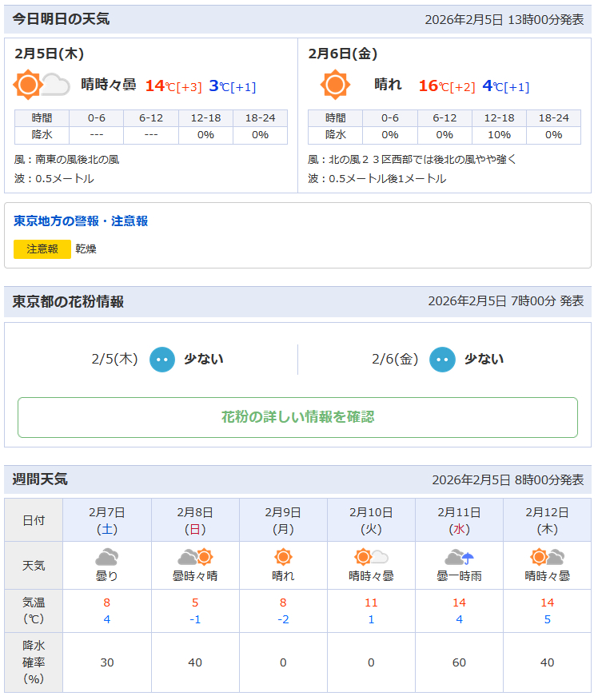Viewport: 598px width, 700px height.
Task: Click the 東京都の花粉情報 section heading
Action: (68, 301)
